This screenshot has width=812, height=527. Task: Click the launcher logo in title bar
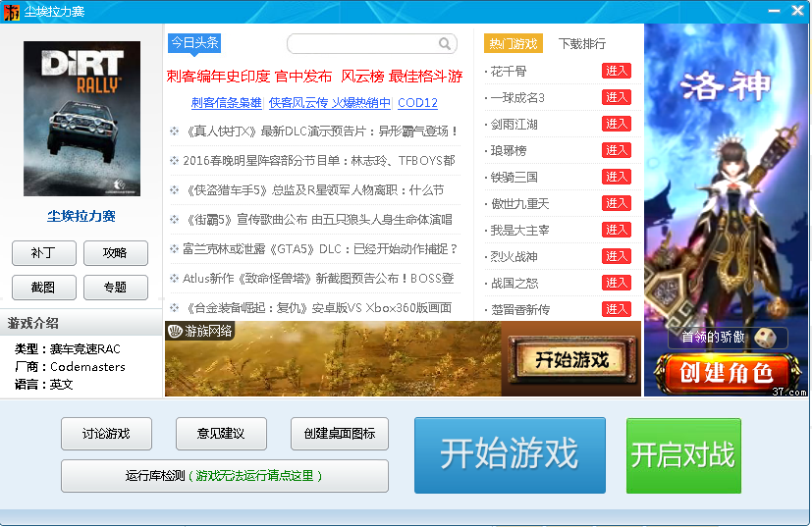click(x=12, y=11)
